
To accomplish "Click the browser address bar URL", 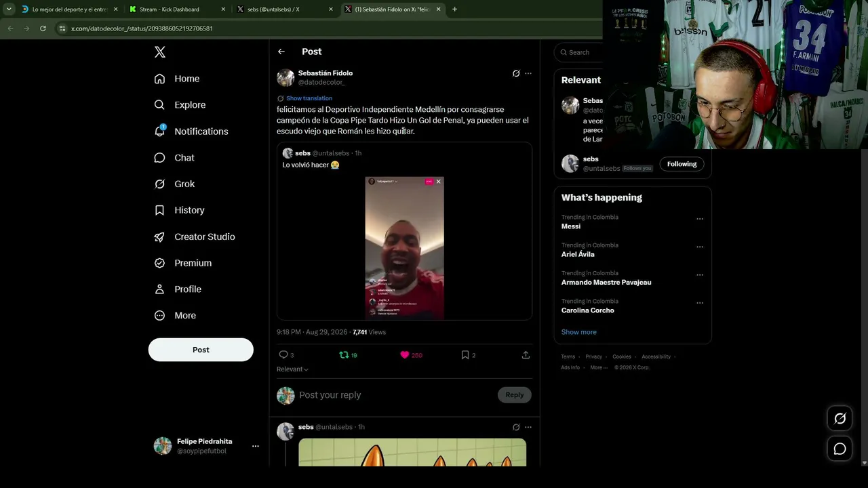I will point(142,28).
